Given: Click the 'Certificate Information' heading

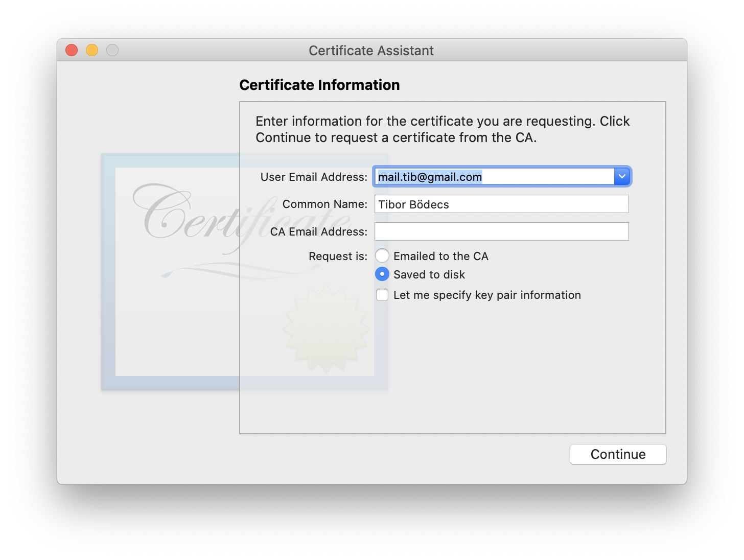Looking at the screenshot, I should point(319,85).
